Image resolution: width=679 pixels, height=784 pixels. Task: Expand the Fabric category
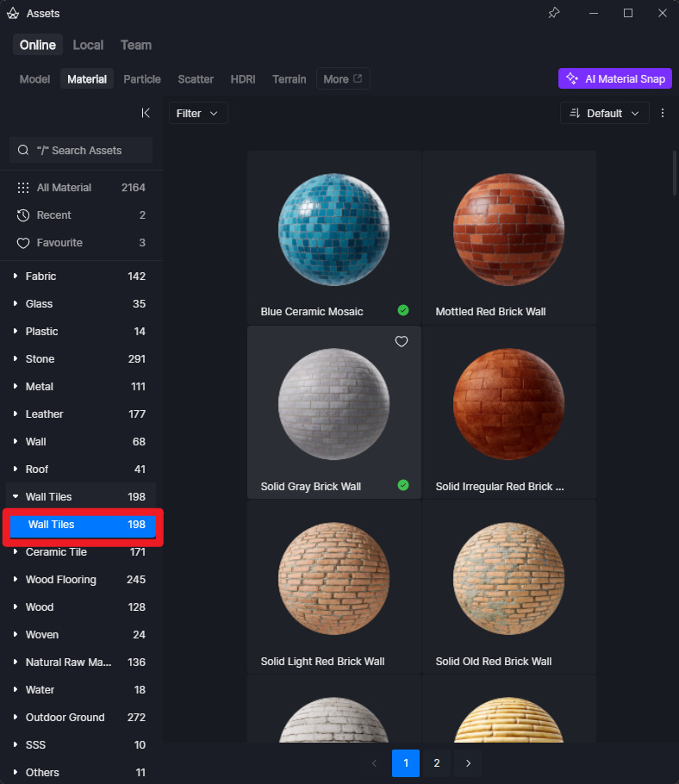[x=16, y=277]
